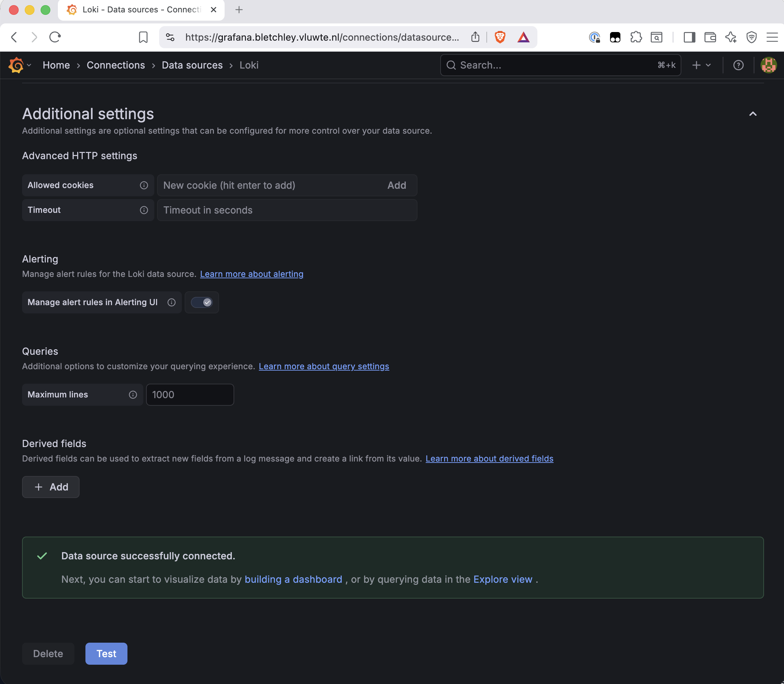Toggle the browser sidebar panel

coord(689,38)
